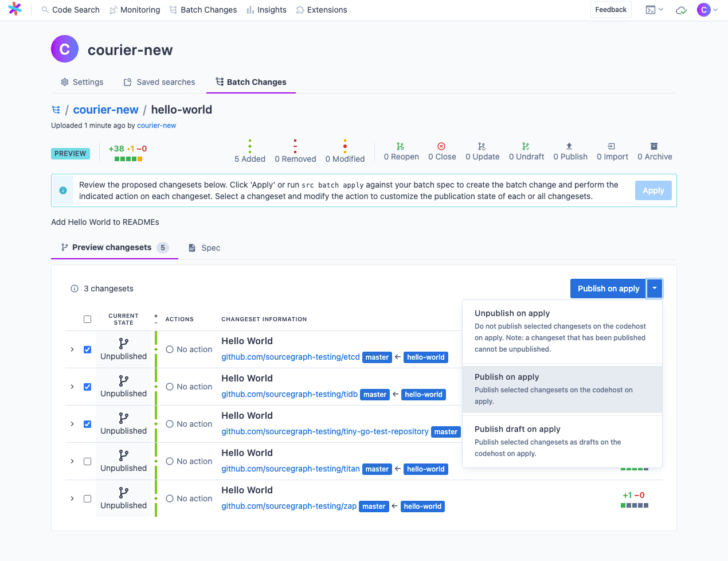Click the Unpublished branch icon in zap row
728x561 pixels.
124,492
